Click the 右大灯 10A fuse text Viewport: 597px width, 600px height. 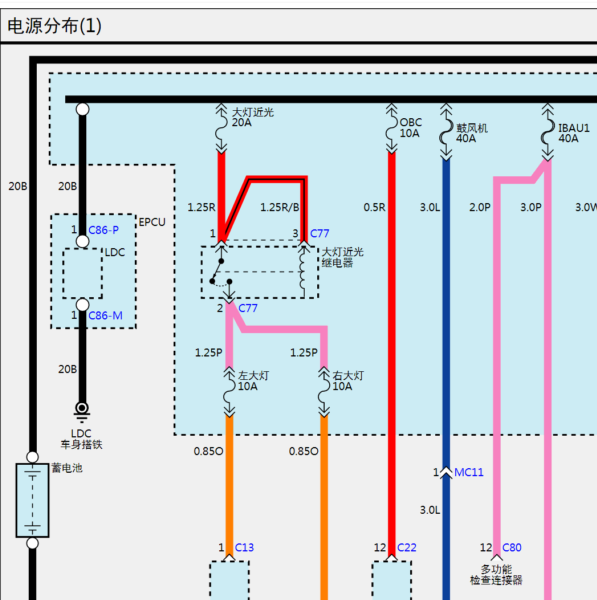tap(348, 381)
